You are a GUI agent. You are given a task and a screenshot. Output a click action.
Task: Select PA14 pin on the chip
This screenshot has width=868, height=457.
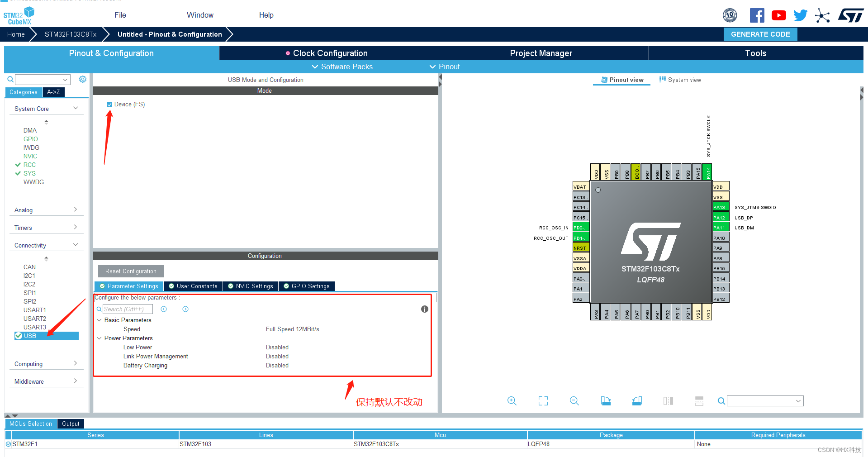[x=708, y=172]
